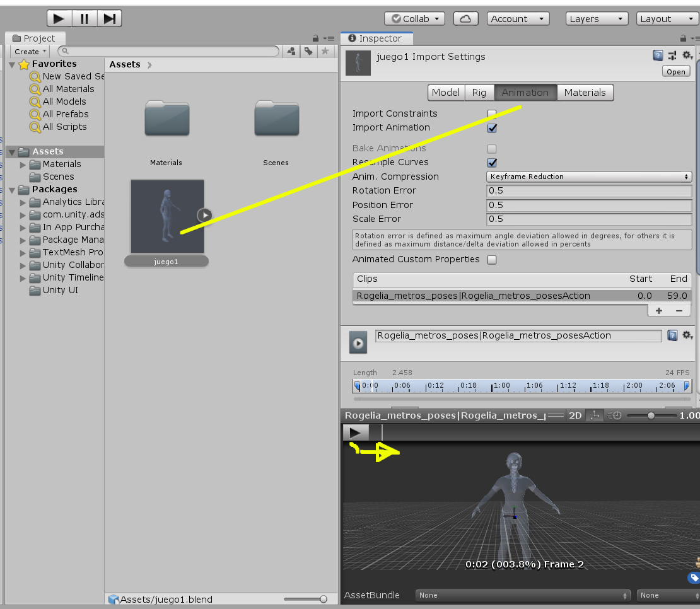Remove the clip with the minus button
Image resolution: width=700 pixels, height=609 pixels.
[x=679, y=311]
